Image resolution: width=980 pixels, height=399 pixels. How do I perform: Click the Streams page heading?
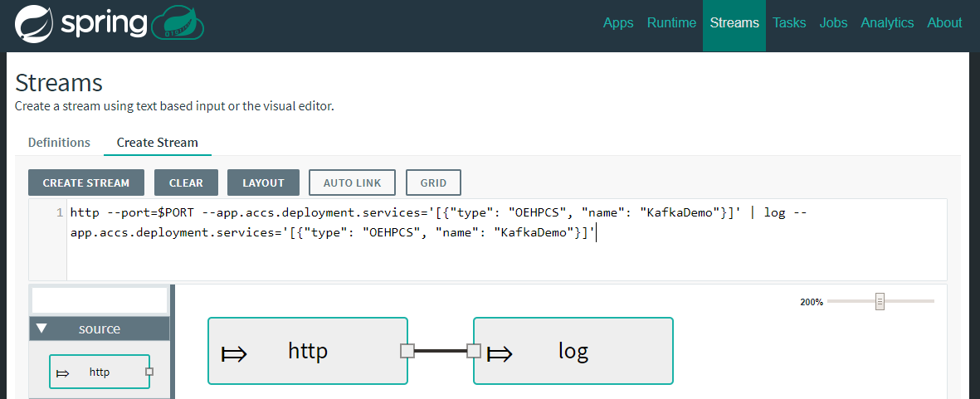click(59, 82)
